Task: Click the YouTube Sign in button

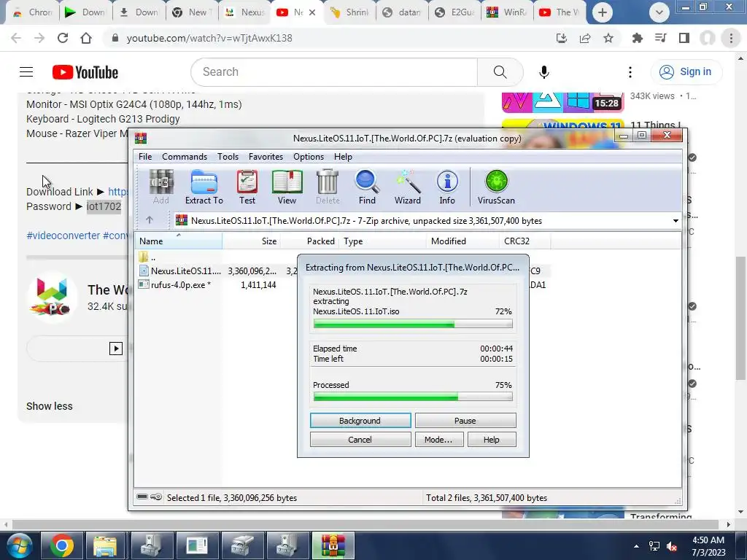Action: click(x=686, y=72)
